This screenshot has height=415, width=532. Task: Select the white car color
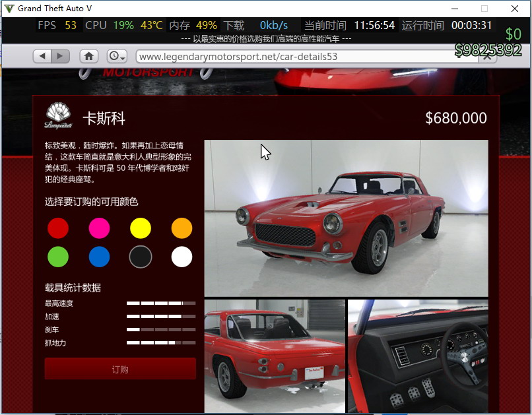(182, 257)
